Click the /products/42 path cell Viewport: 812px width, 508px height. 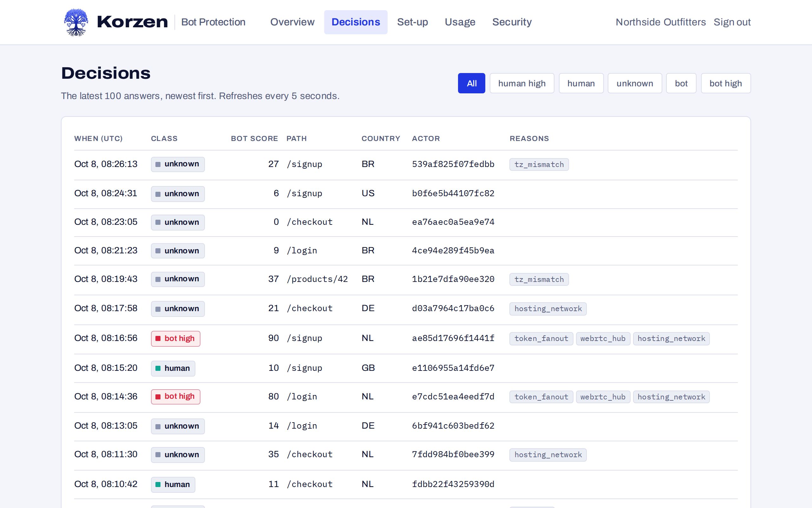[x=317, y=279]
